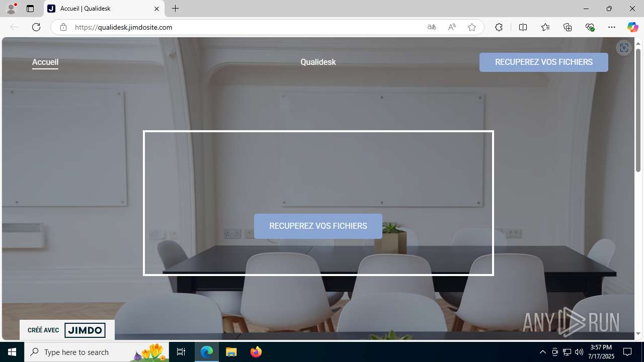Click header RECUPEREZ VOS FICHIERS button
The height and width of the screenshot is (362, 644).
point(544,62)
